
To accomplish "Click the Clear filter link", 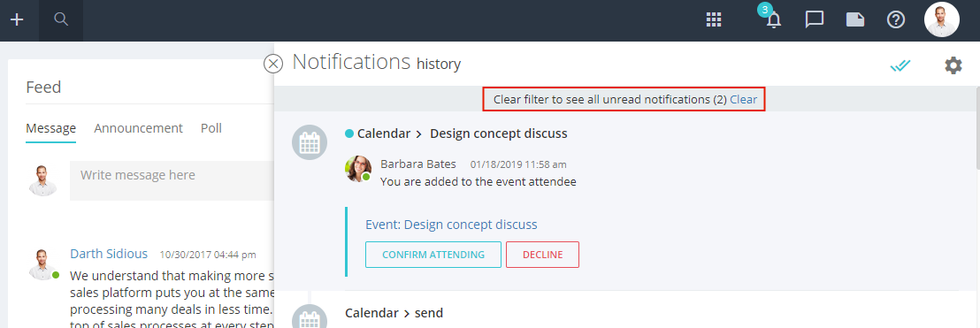I will point(743,99).
